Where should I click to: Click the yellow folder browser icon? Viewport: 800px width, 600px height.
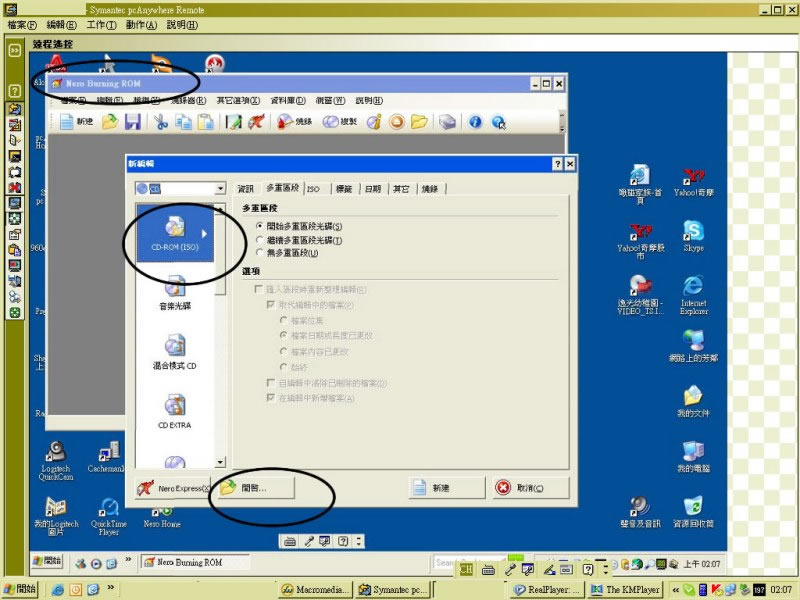coord(419,122)
